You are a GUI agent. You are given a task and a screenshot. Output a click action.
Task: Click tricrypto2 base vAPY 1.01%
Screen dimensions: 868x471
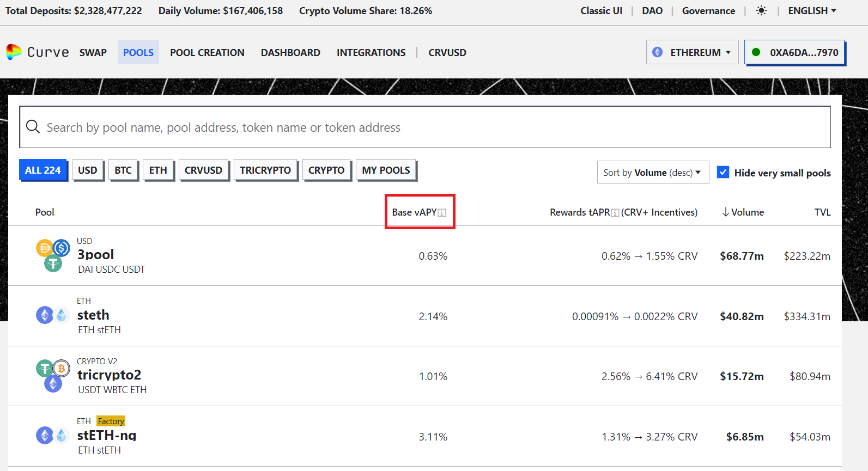click(x=433, y=376)
